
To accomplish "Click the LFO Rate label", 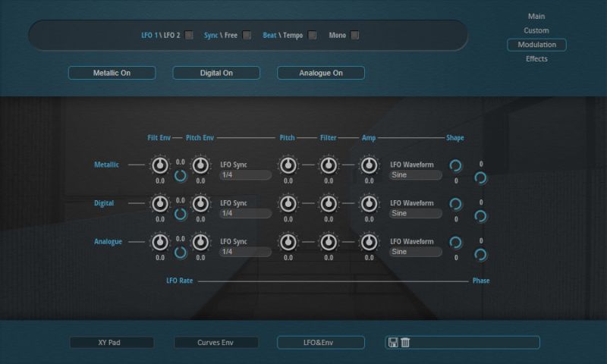I will (180, 281).
